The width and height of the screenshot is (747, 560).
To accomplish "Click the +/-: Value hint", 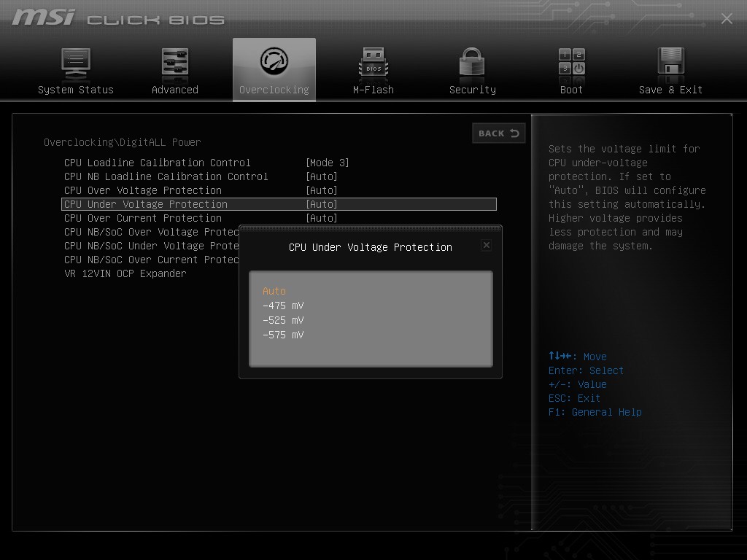I will pos(578,384).
